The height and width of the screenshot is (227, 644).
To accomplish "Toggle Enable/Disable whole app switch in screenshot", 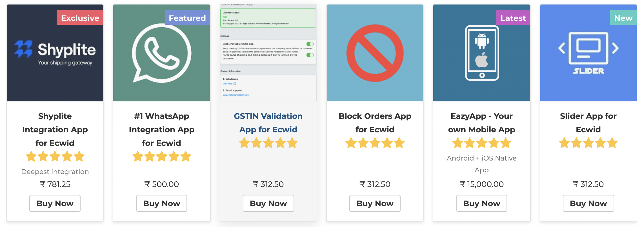I will 310,44.
